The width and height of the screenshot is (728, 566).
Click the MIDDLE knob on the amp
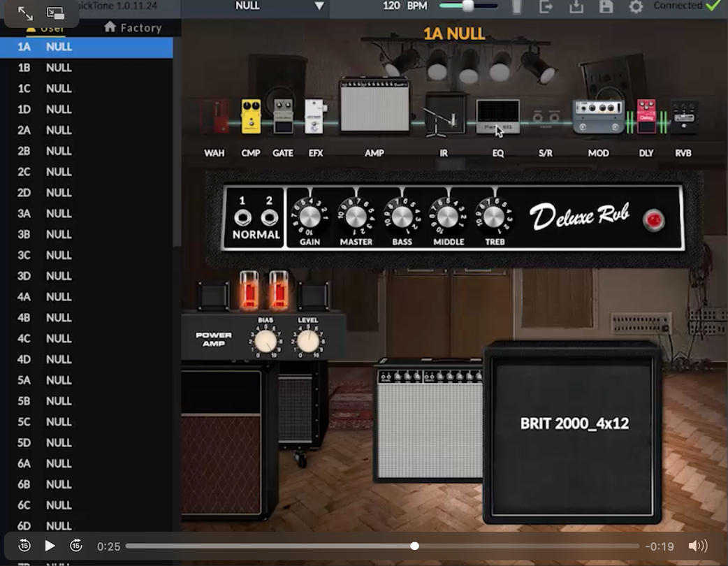pyautogui.click(x=448, y=217)
